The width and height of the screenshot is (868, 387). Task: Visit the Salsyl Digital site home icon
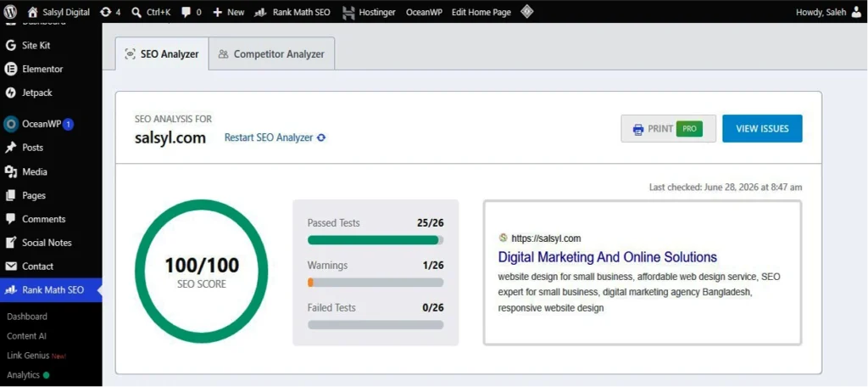tap(33, 12)
